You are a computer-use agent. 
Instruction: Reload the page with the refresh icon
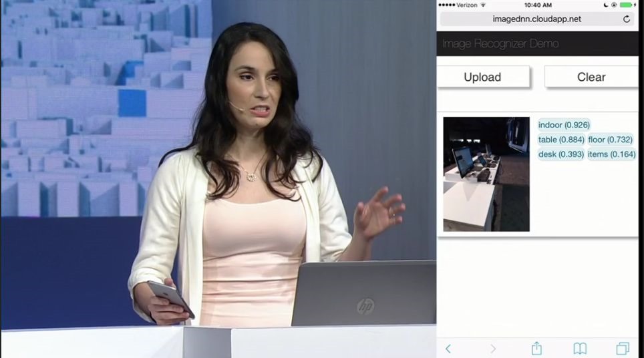pyautogui.click(x=627, y=19)
